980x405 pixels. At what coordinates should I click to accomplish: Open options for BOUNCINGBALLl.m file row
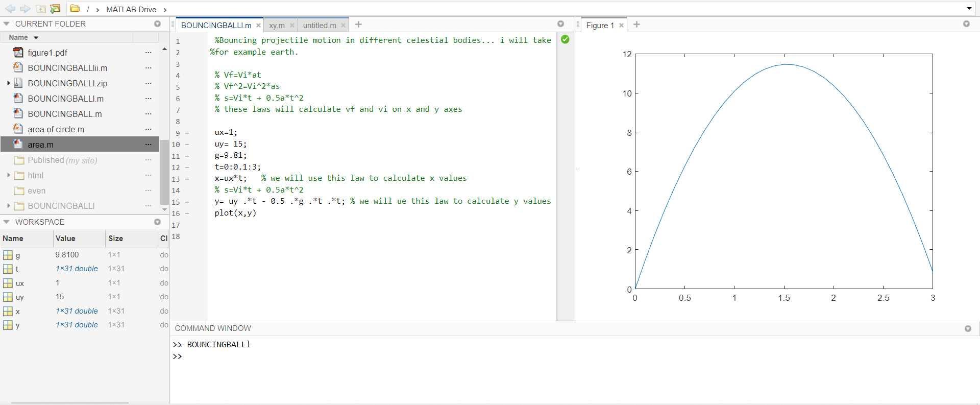click(x=148, y=99)
